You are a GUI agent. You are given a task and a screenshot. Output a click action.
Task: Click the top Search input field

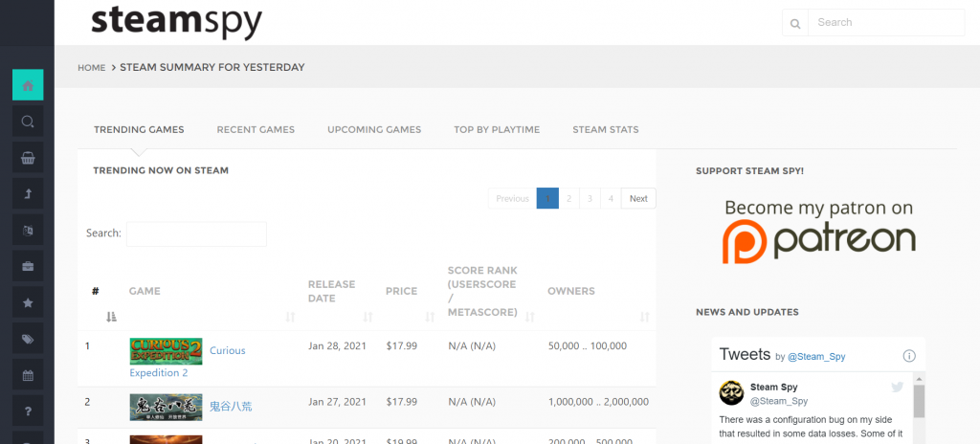point(886,23)
